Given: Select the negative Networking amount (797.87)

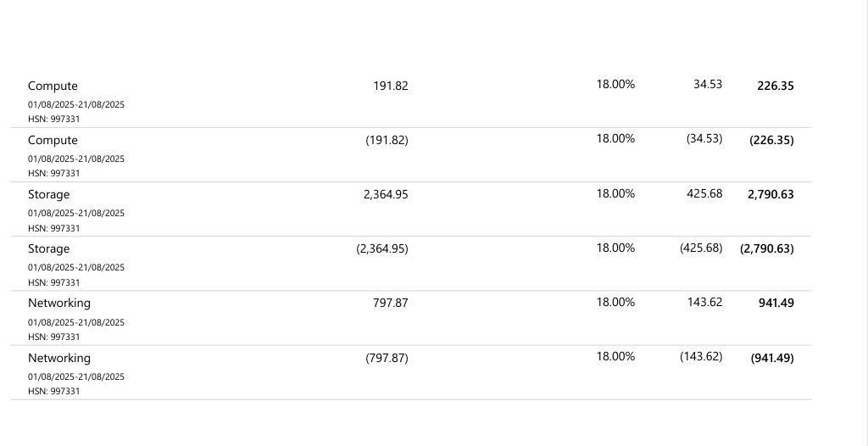Looking at the screenshot, I should 387,358.
